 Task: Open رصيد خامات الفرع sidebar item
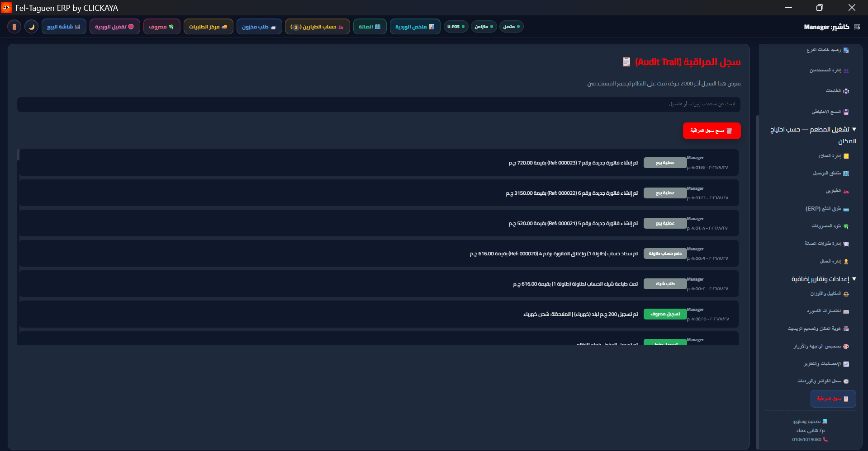[x=827, y=50]
